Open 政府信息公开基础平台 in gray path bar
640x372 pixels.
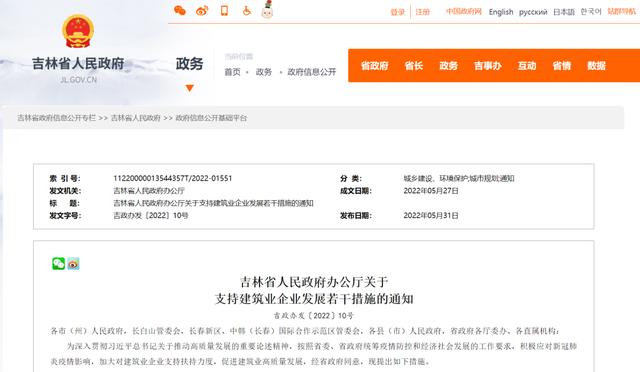[x=211, y=118]
